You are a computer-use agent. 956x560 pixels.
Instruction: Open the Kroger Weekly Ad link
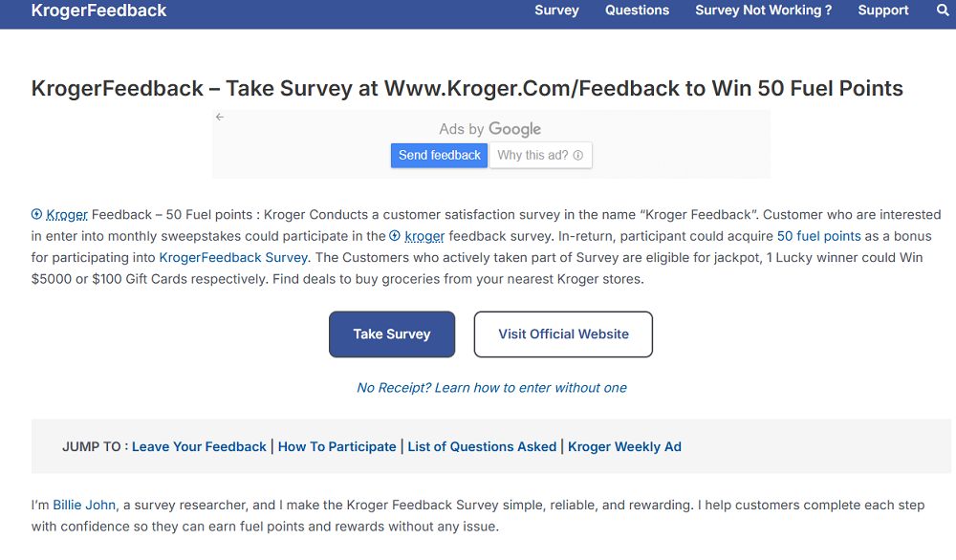[624, 446]
